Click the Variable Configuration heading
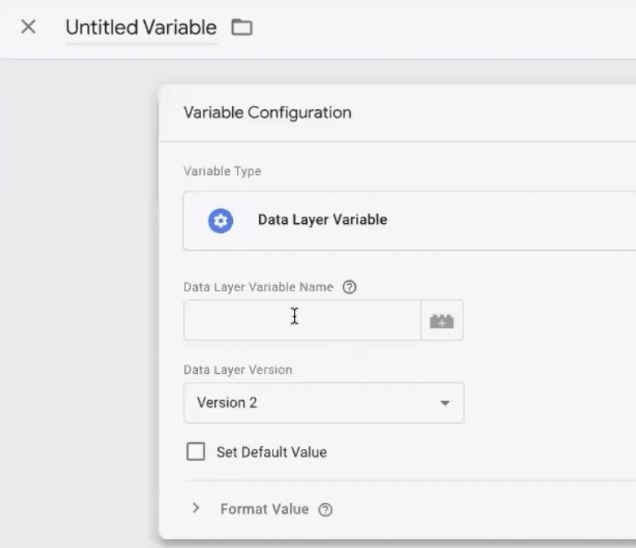Viewport: 636px width, 548px height. (x=267, y=113)
